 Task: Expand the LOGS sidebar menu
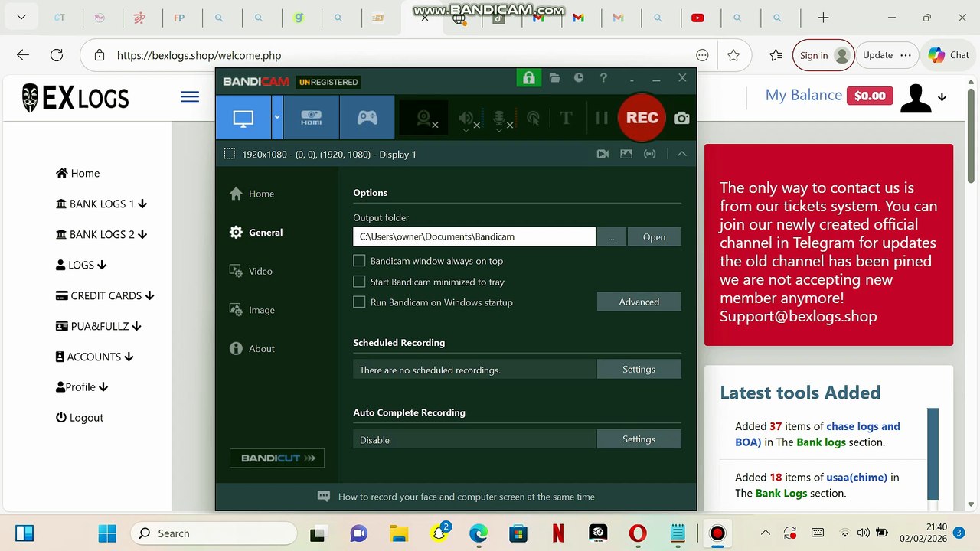pyautogui.click(x=81, y=266)
